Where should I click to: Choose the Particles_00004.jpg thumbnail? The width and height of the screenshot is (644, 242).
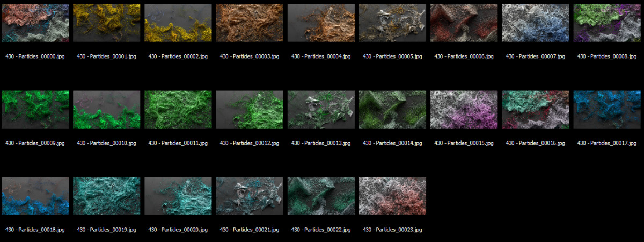coord(321,23)
